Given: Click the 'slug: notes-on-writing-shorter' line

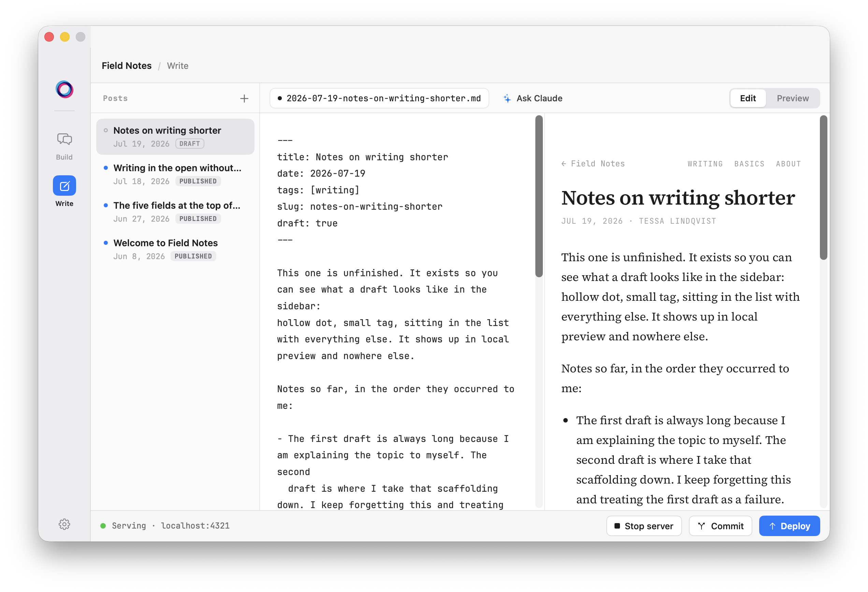Looking at the screenshot, I should coord(359,206).
